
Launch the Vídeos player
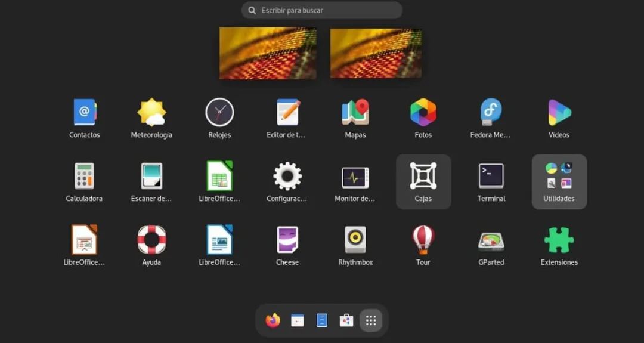[x=559, y=112]
